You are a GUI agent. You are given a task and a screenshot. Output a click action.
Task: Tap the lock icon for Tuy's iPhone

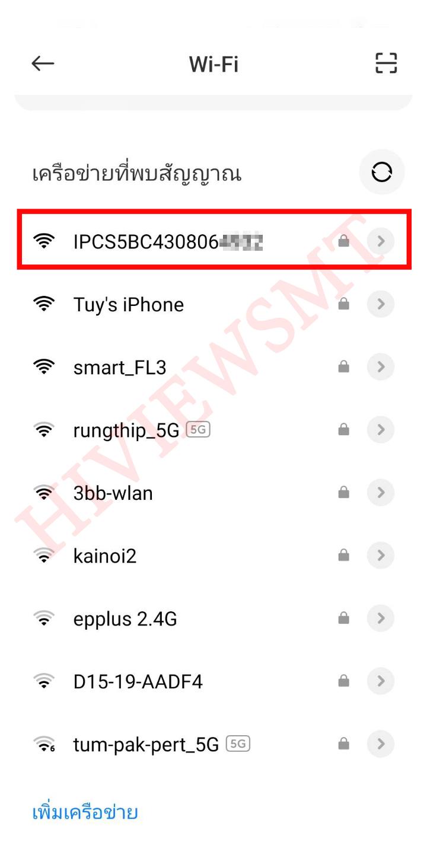pos(343,304)
